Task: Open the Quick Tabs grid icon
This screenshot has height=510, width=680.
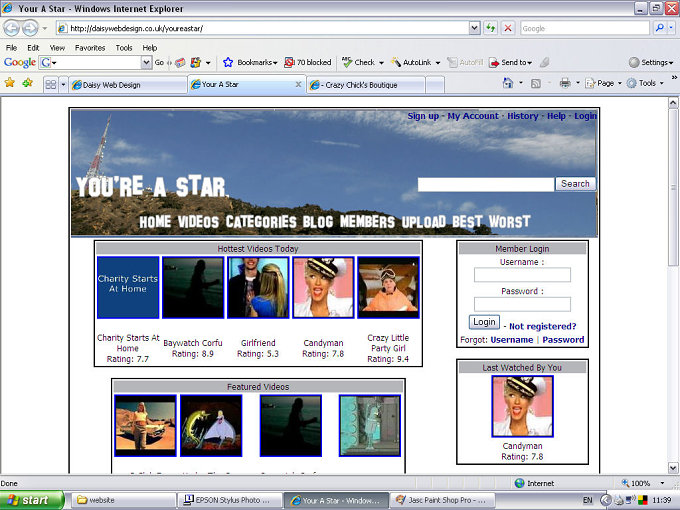Action: coord(51,85)
